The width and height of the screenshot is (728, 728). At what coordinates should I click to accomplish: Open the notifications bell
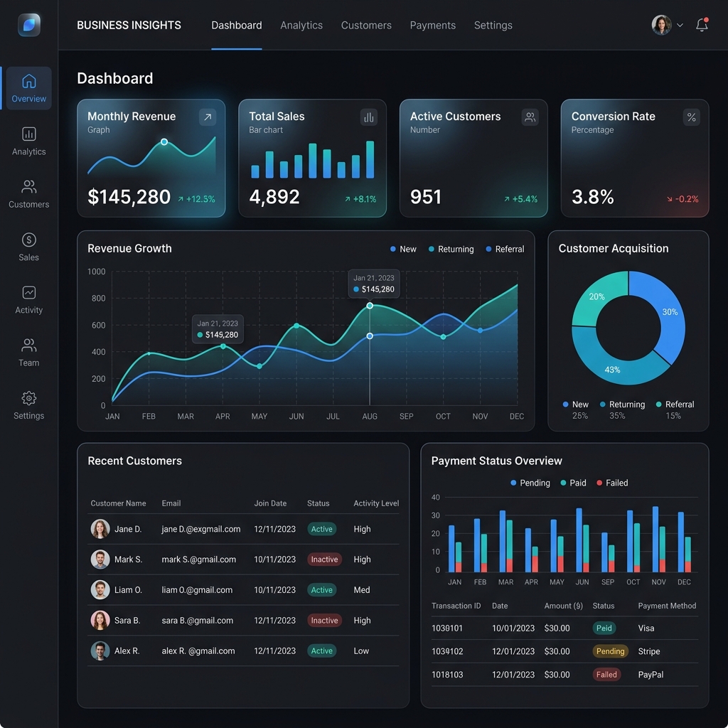click(x=702, y=25)
